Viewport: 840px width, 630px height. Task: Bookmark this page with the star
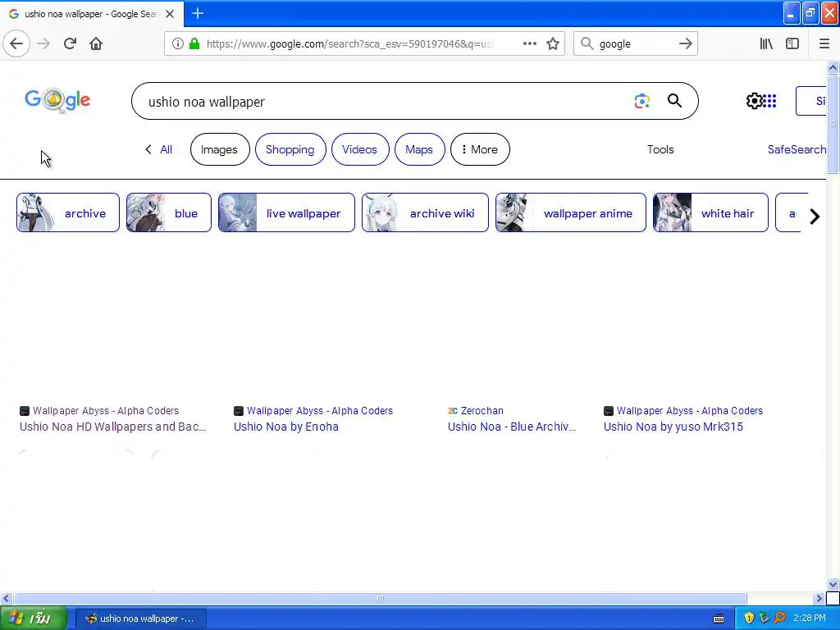click(553, 43)
